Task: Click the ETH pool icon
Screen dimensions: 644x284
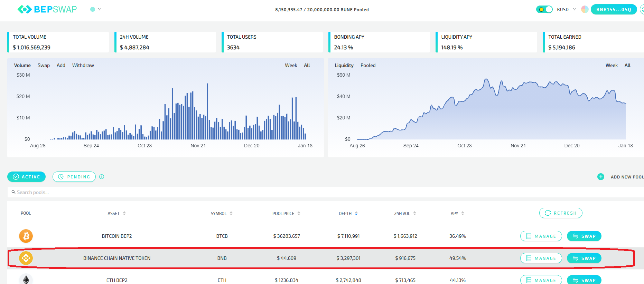Action: (x=26, y=279)
